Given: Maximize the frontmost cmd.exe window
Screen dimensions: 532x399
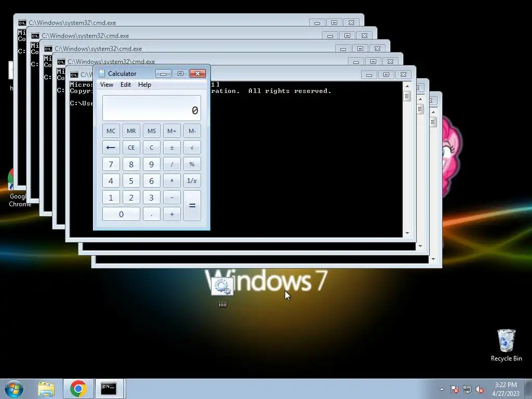Looking at the screenshot, I should pyautogui.click(x=386, y=75).
